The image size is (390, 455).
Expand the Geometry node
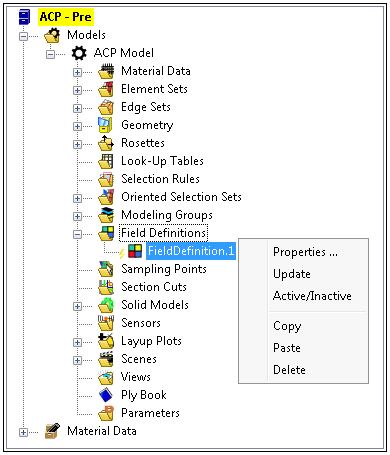coord(78,126)
